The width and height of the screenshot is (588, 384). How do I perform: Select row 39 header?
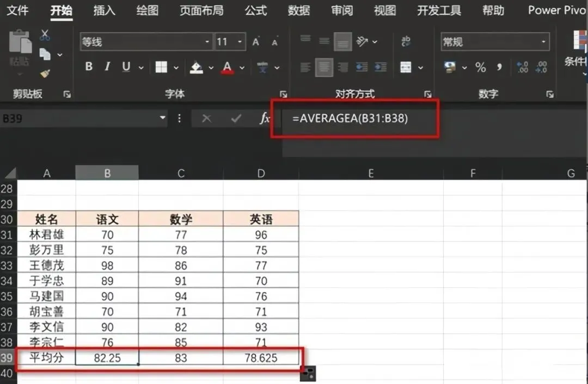tap(7, 357)
